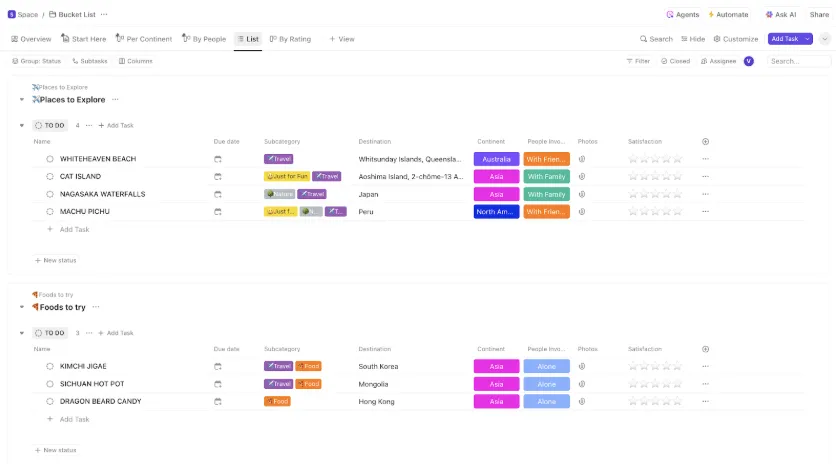Open By People view tab
This screenshot has height=464, width=836.
click(204, 39)
